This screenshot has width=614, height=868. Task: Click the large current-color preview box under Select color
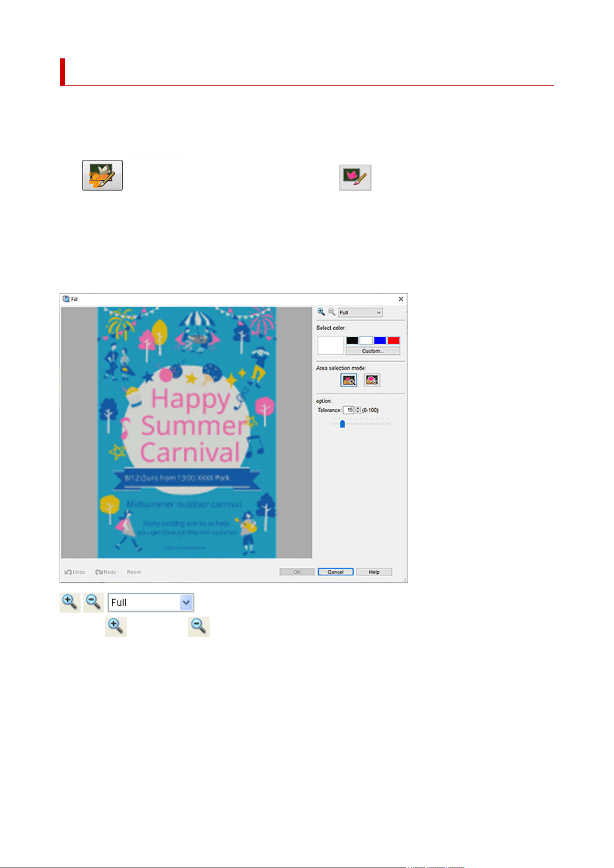(x=330, y=345)
